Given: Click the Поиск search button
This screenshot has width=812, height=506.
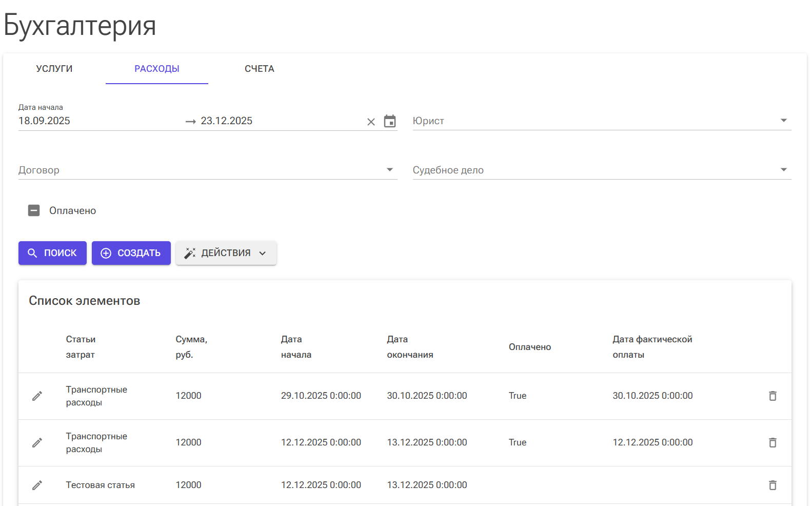Looking at the screenshot, I should (x=52, y=253).
